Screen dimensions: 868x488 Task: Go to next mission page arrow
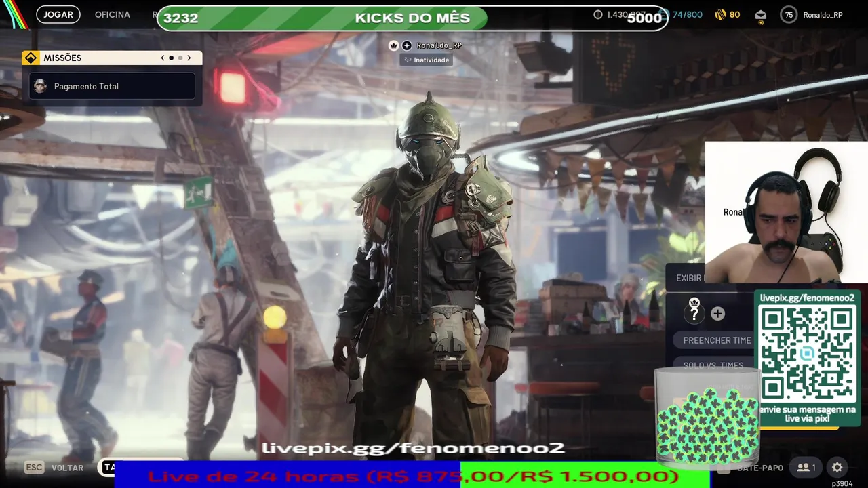(189, 58)
